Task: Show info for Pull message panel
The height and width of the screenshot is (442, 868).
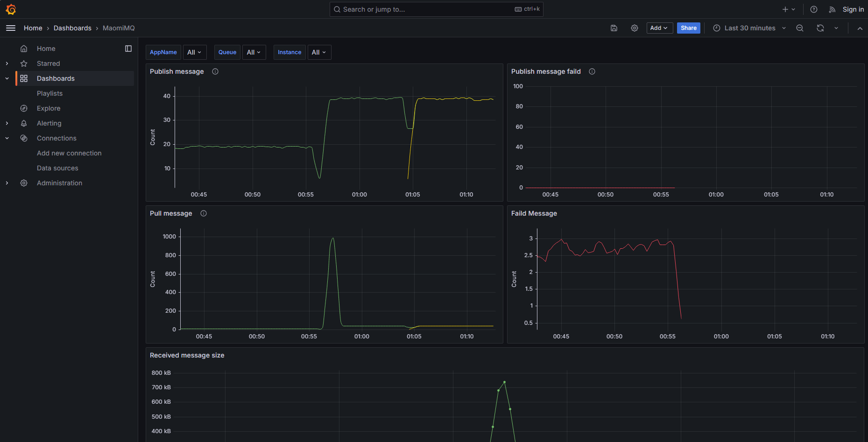Action: [x=204, y=213]
